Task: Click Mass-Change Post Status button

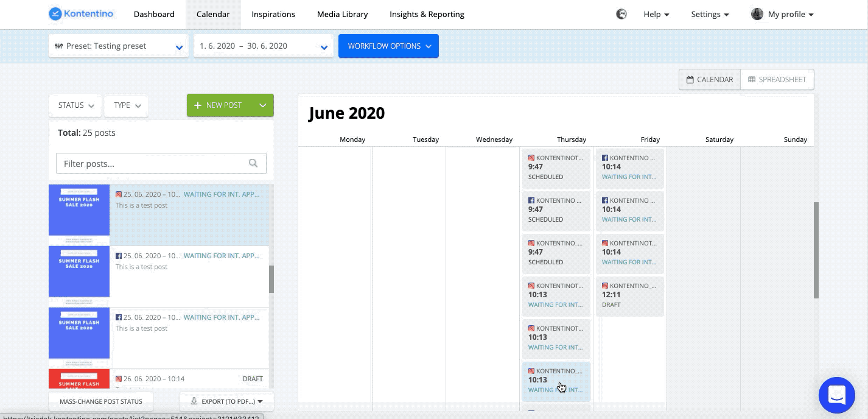Action: pos(101,401)
